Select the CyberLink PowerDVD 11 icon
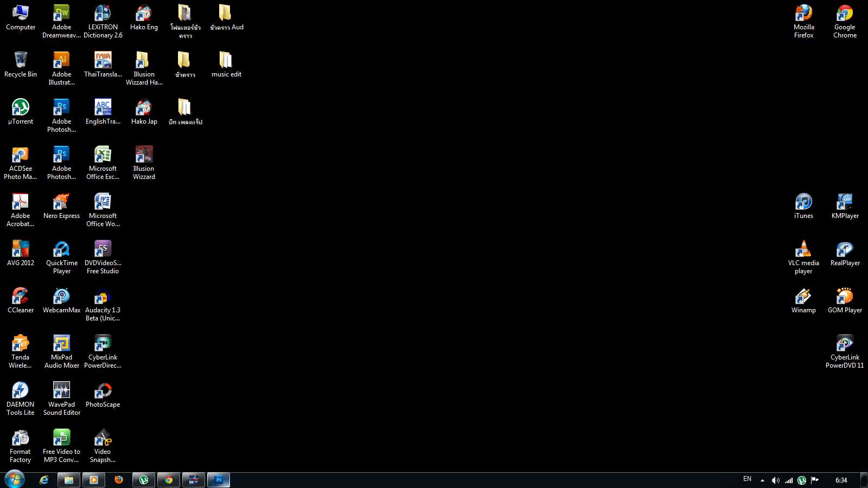The height and width of the screenshot is (488, 868). (x=845, y=351)
